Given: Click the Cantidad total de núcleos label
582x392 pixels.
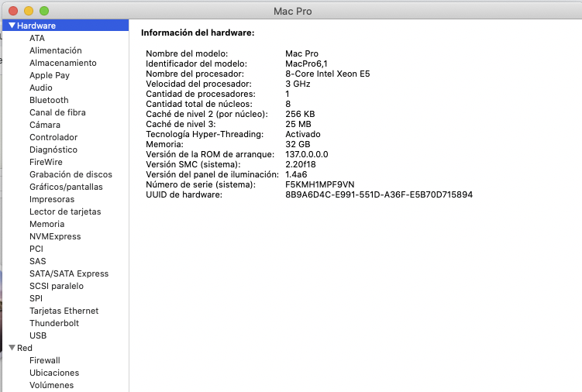Looking at the screenshot, I should [199, 104].
